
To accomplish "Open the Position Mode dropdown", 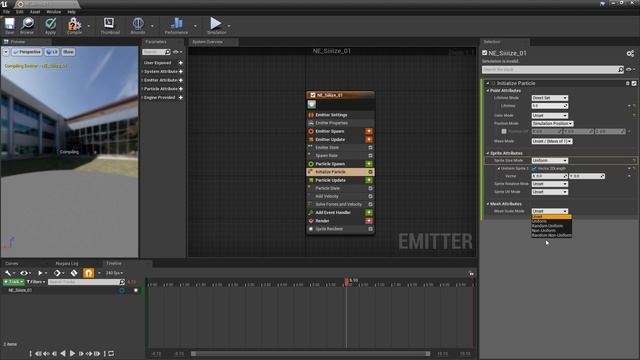I will (x=552, y=123).
